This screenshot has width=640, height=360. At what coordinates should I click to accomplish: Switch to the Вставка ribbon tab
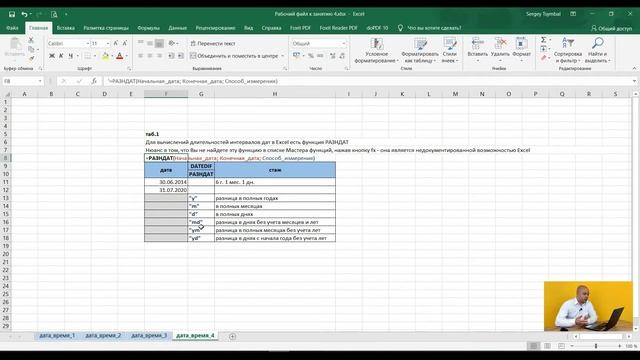click(x=66, y=28)
